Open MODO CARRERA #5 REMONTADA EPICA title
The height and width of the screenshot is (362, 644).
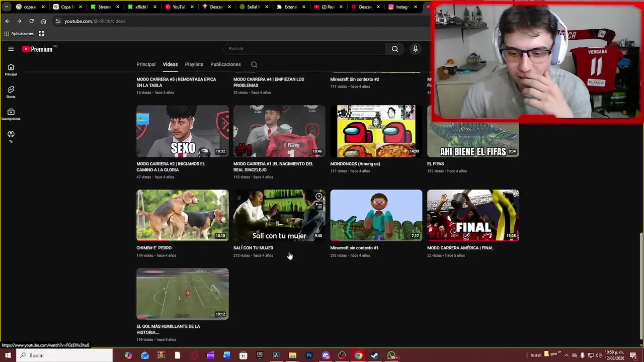pyautogui.click(x=176, y=82)
